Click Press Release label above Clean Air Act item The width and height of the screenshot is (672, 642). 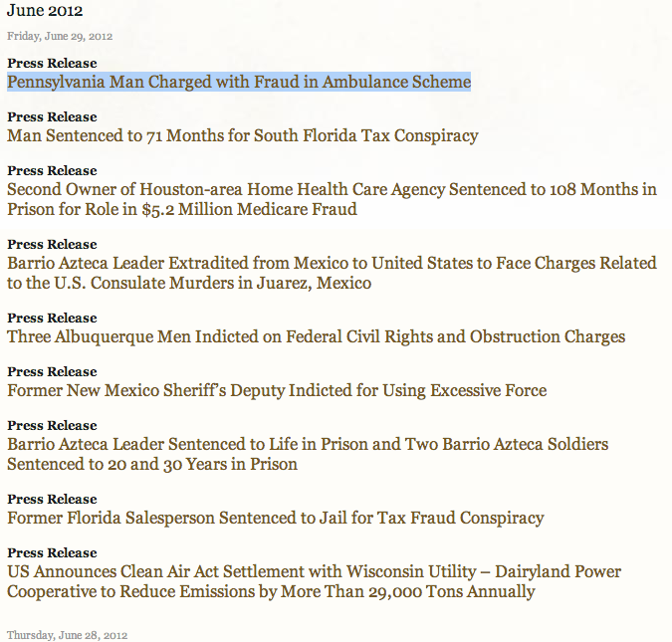tap(52, 552)
